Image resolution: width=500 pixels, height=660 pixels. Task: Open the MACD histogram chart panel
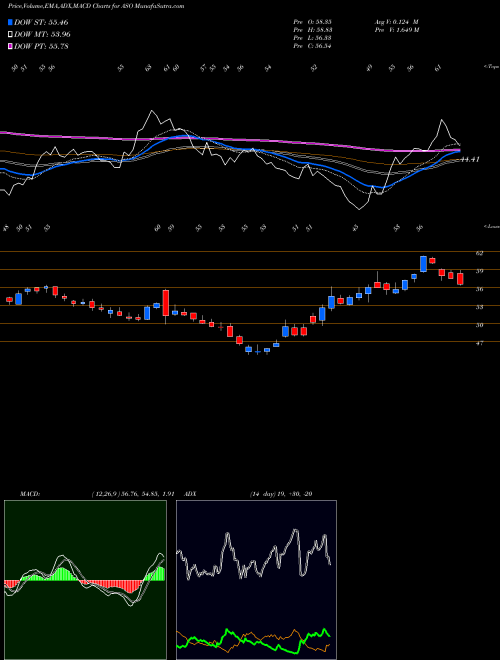pos(85,580)
